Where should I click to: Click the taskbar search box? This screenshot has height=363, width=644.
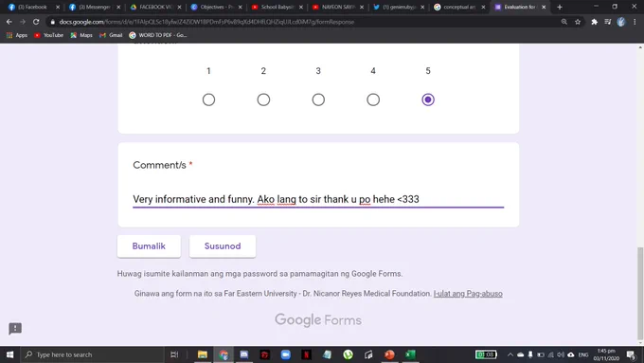(93, 354)
